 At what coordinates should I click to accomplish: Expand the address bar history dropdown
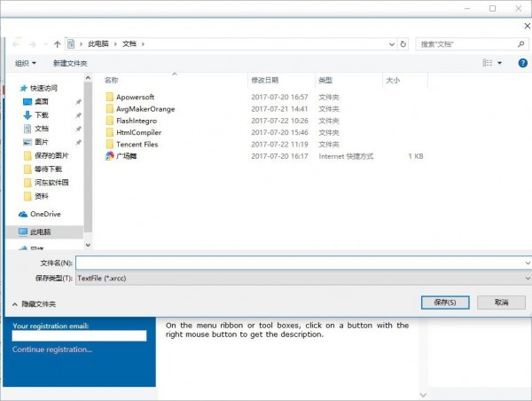pos(391,43)
